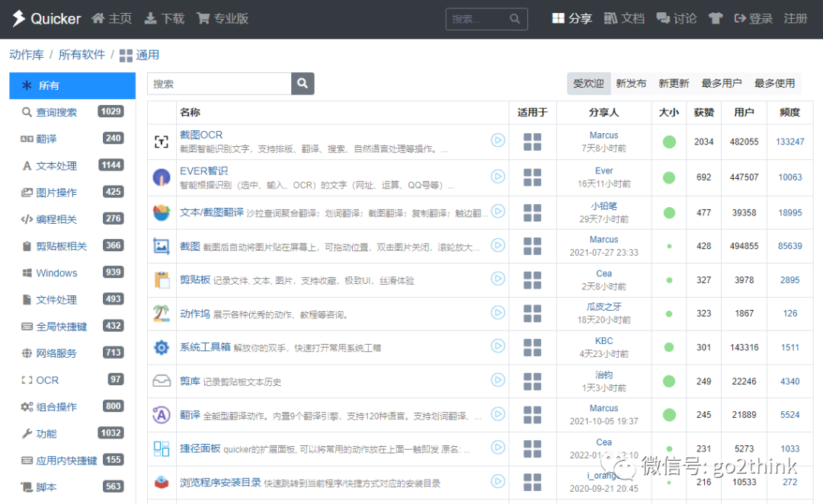
Task: Click the dark search button beside the list search
Action: (x=303, y=84)
